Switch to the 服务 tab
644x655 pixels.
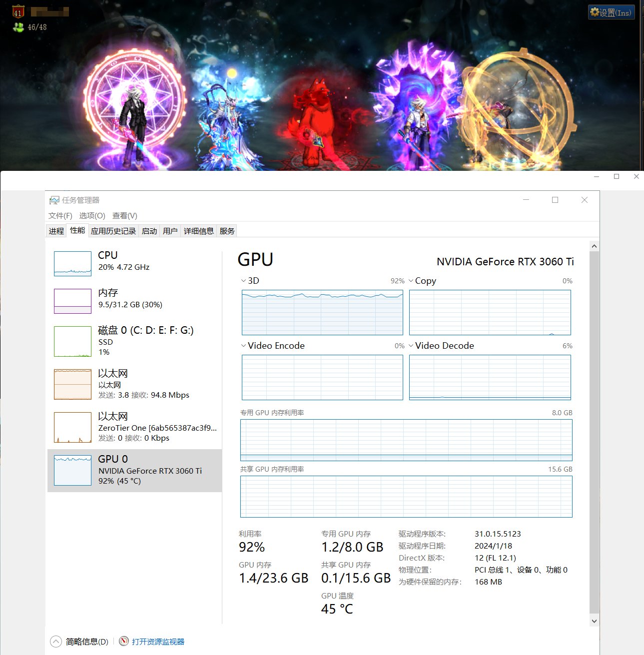227,231
